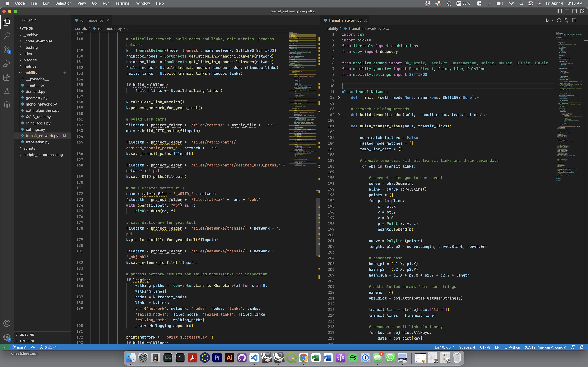Click the Run Python File play button

pos(547,20)
